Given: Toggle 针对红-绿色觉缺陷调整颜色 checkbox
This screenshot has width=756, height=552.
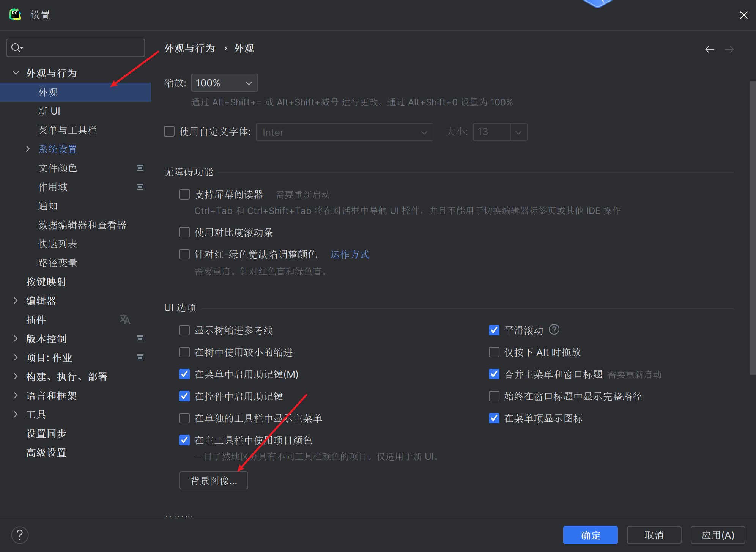Looking at the screenshot, I should (184, 254).
